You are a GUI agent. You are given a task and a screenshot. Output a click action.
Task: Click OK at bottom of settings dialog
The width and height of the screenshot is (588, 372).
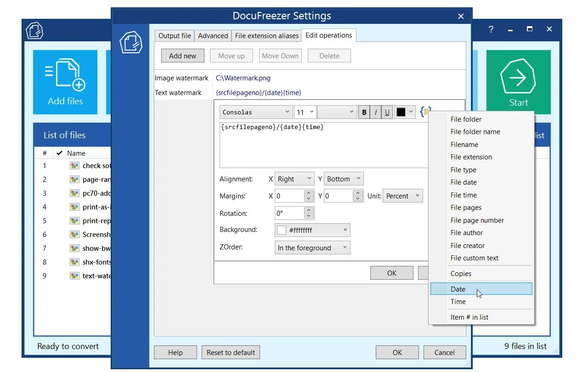[397, 353]
